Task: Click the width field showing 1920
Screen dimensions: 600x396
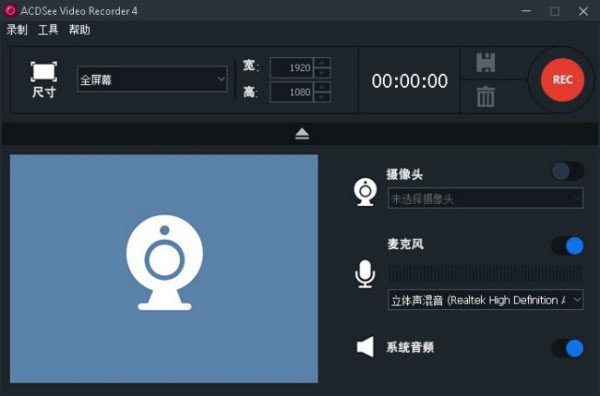Action: (292, 68)
